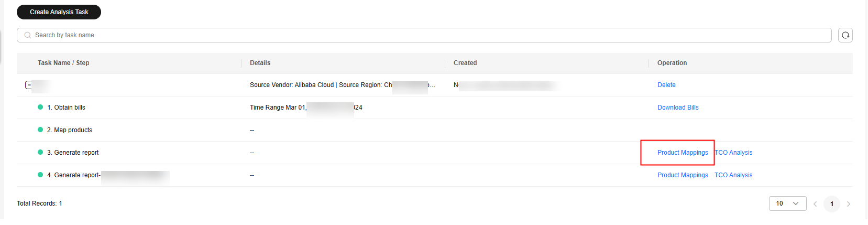Open the page size dropdown showing 10

coord(787,203)
